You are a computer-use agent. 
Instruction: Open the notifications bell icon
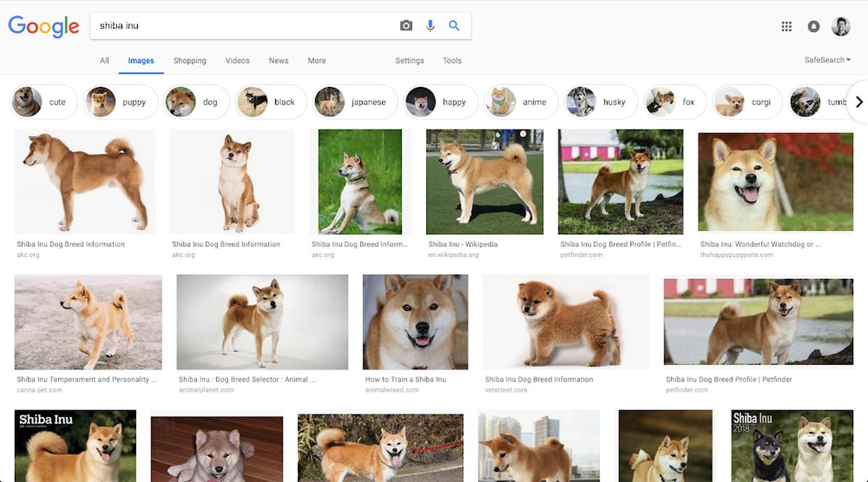[814, 27]
